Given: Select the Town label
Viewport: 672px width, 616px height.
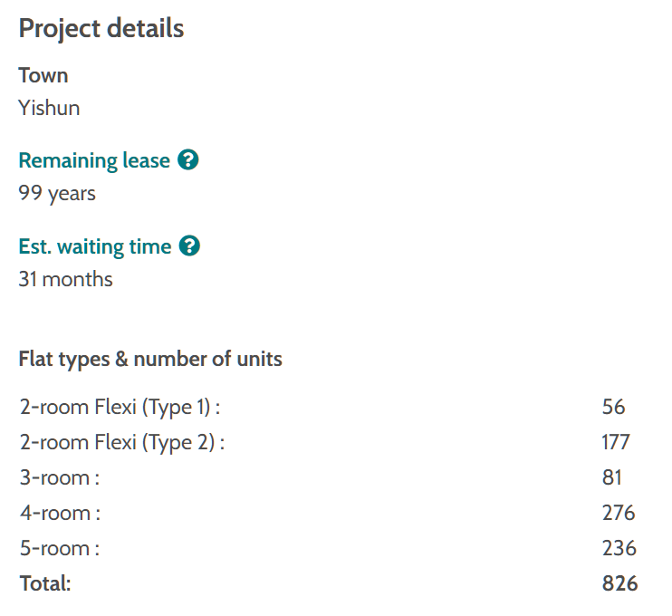Looking at the screenshot, I should 43,76.
